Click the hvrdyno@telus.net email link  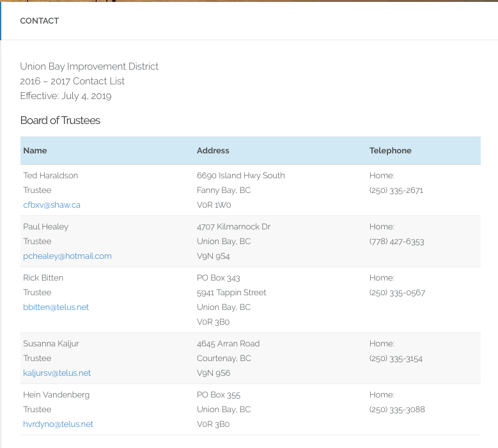tap(58, 424)
